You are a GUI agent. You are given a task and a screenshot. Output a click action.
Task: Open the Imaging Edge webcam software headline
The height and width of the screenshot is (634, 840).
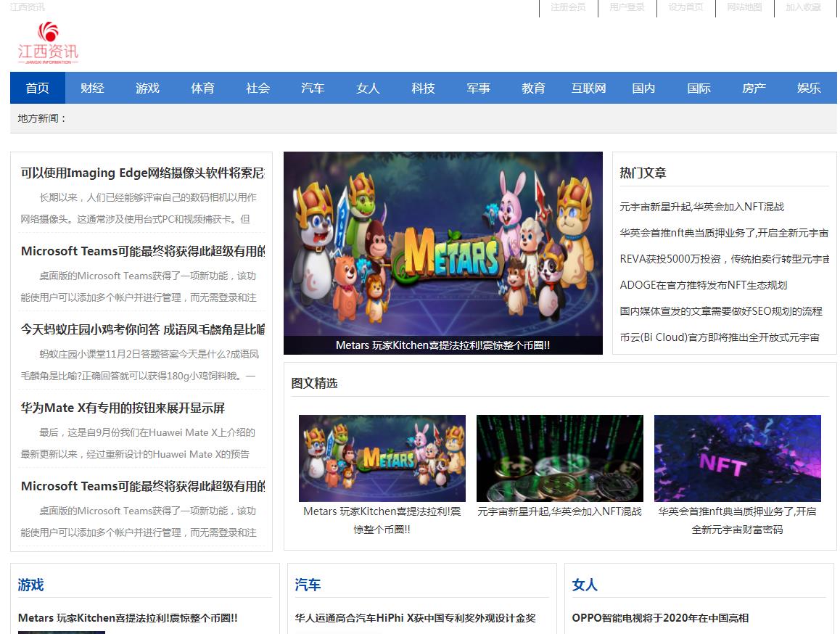click(x=142, y=173)
